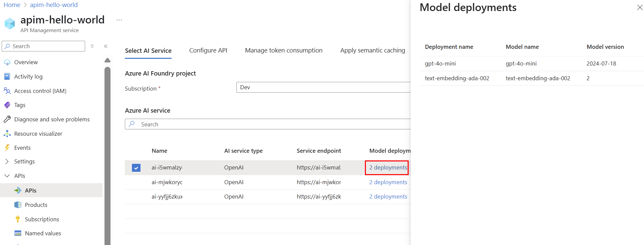Screen dimensions: 644x245
Task: Expand the Settings section in sidebar
Action: (x=7, y=161)
